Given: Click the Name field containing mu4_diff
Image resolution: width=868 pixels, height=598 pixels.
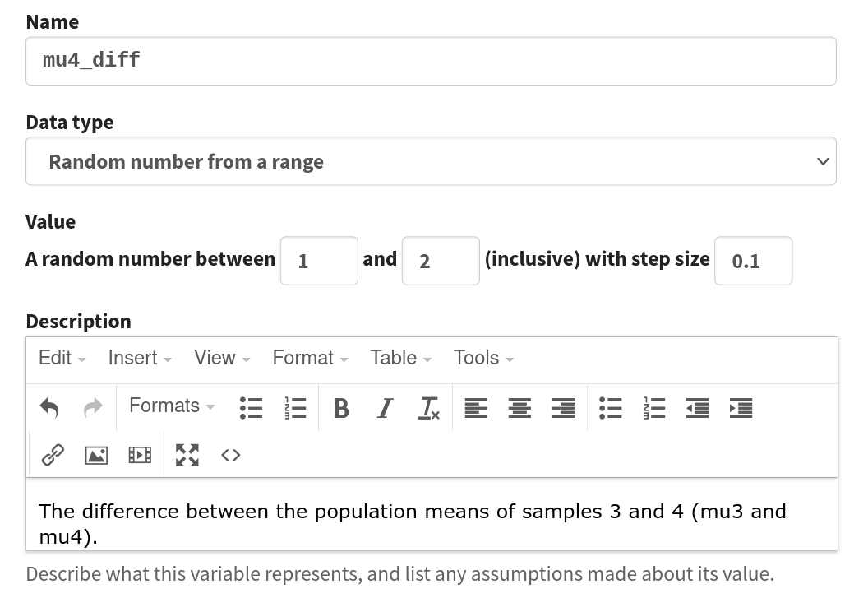Looking at the screenshot, I should point(431,61).
